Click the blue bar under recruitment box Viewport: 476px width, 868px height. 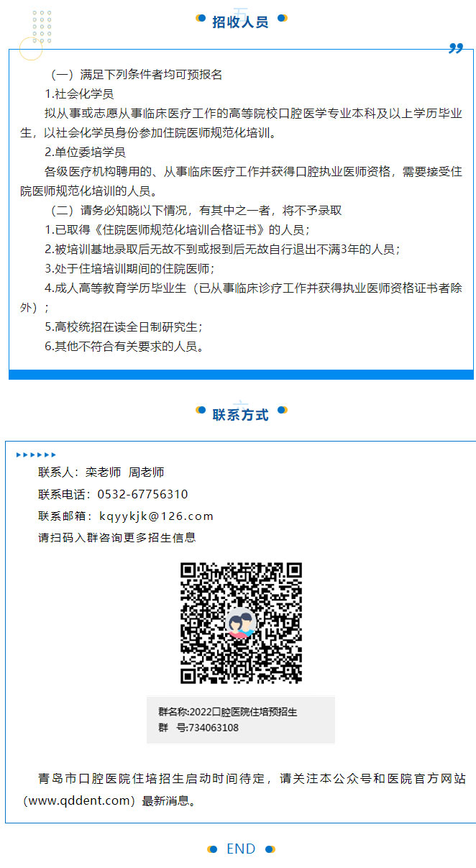tap(242, 375)
